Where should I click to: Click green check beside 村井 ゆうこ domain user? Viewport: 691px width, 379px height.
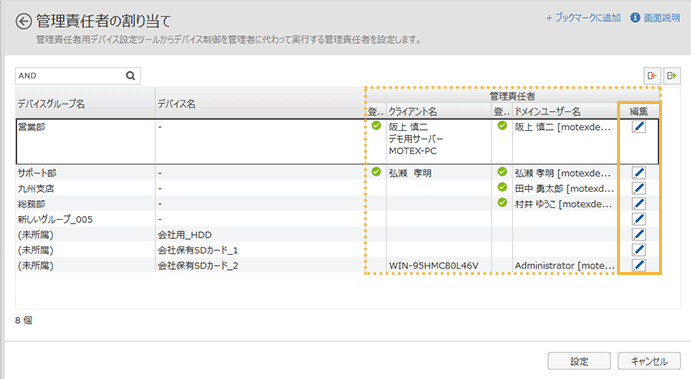502,203
